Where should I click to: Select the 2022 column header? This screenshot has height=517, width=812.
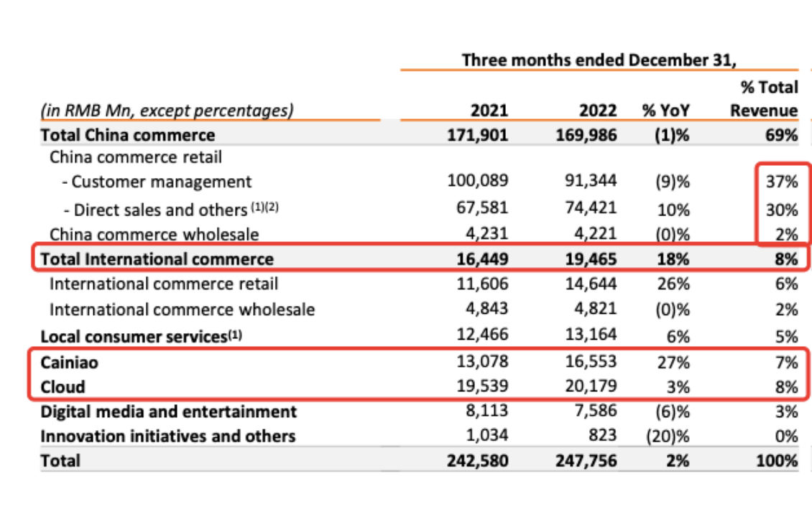pyautogui.click(x=598, y=111)
